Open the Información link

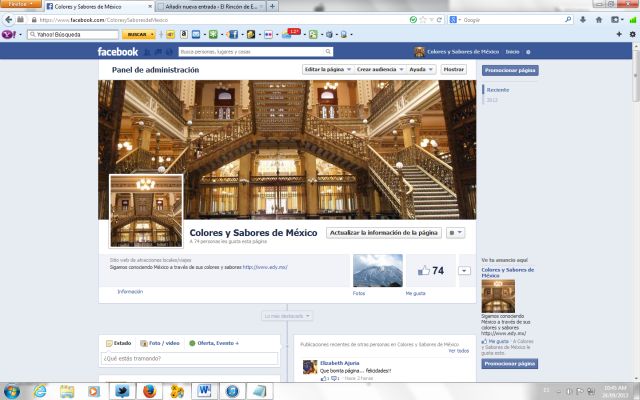click(x=130, y=291)
